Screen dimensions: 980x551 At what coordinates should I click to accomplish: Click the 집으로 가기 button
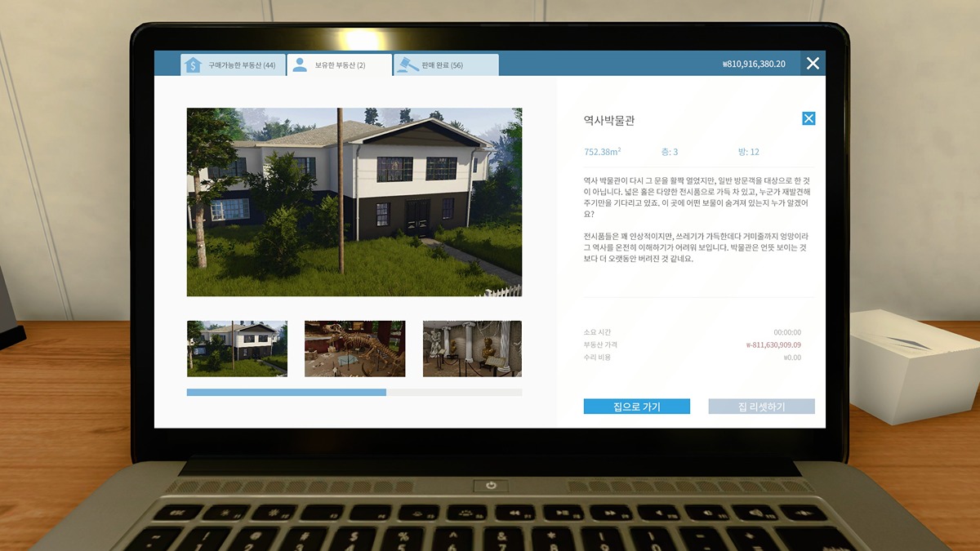(636, 407)
